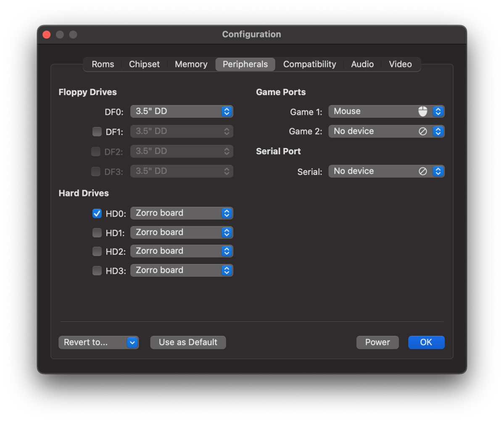Image resolution: width=504 pixels, height=423 pixels.
Task: Open the Game 1 Mouse device dropdown
Action: pos(386,111)
